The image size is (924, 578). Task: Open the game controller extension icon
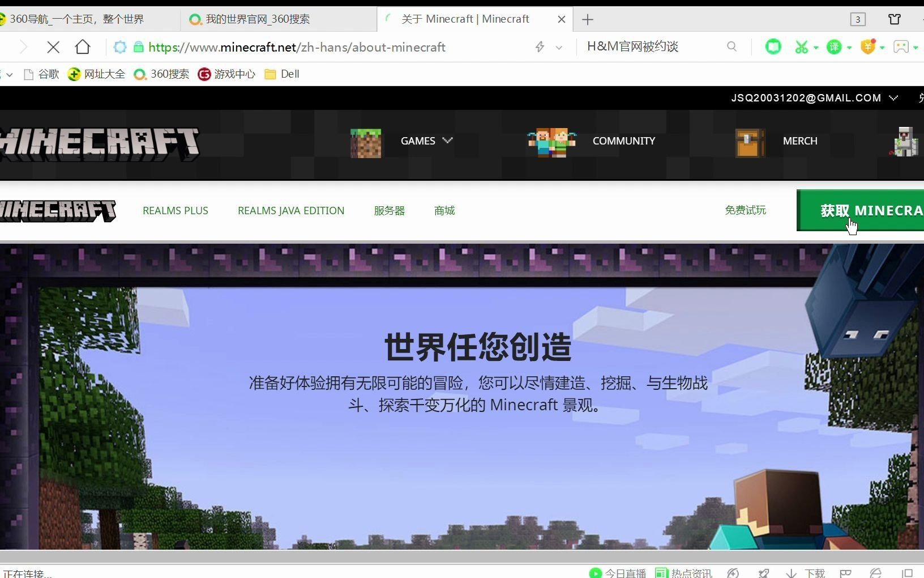[901, 47]
